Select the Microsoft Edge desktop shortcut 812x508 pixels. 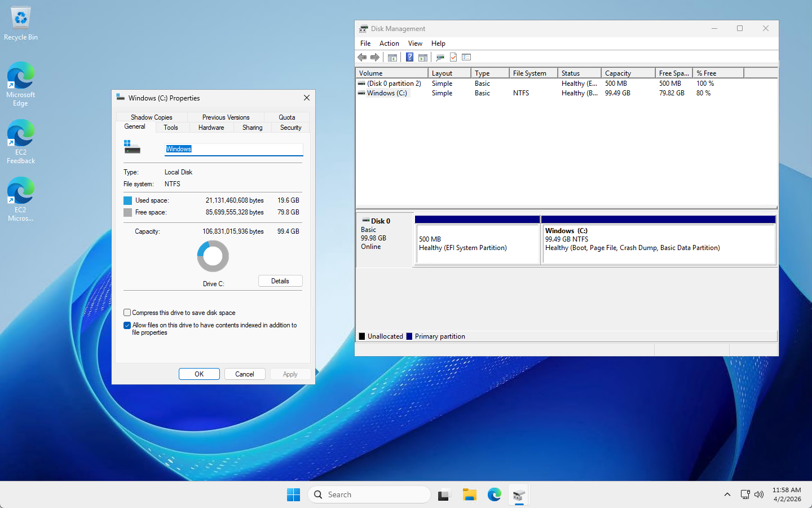click(x=21, y=84)
